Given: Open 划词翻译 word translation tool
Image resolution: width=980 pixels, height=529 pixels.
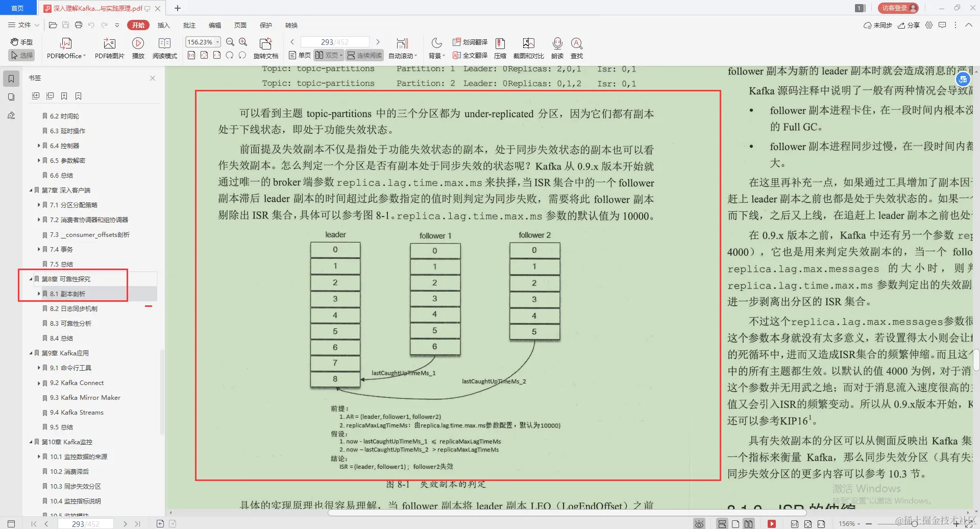Looking at the screenshot, I should tap(469, 42).
